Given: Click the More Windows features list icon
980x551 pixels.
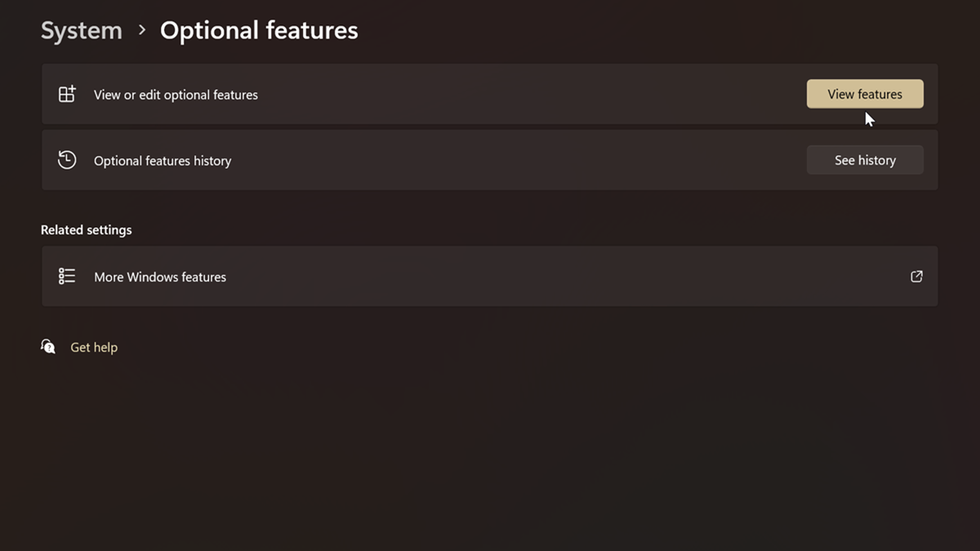Looking at the screenshot, I should (x=67, y=277).
